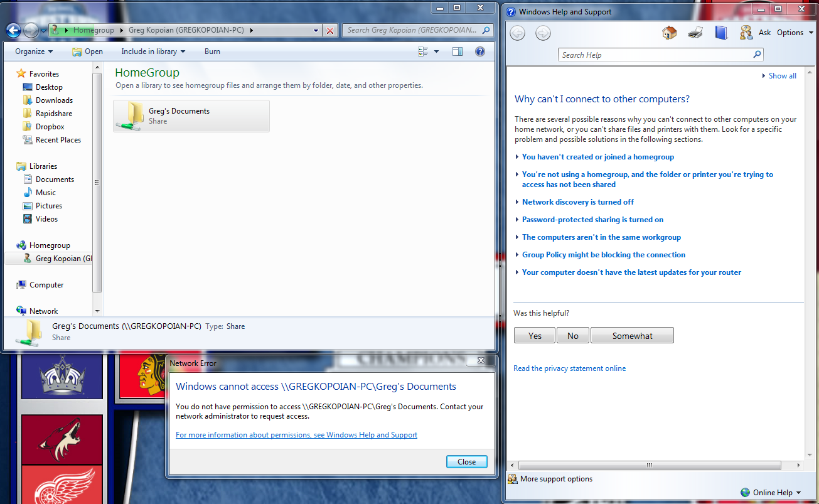
Task: Toggle the preview pane icon
Action: (458, 51)
